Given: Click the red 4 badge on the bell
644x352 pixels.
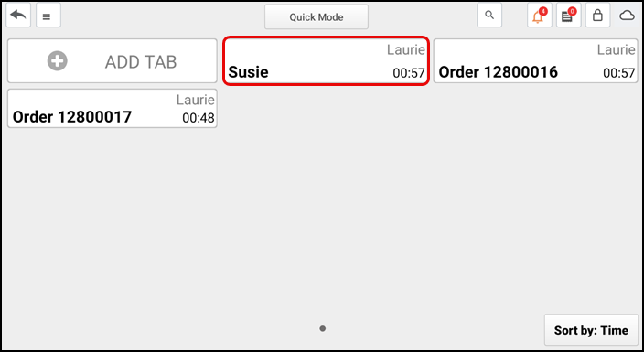Looking at the screenshot, I should pos(543,11).
